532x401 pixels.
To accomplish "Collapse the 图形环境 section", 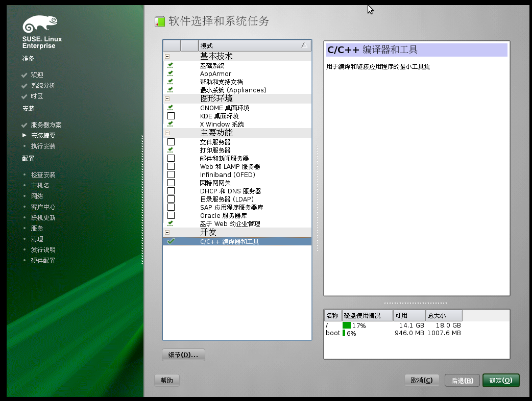I will coord(167,98).
